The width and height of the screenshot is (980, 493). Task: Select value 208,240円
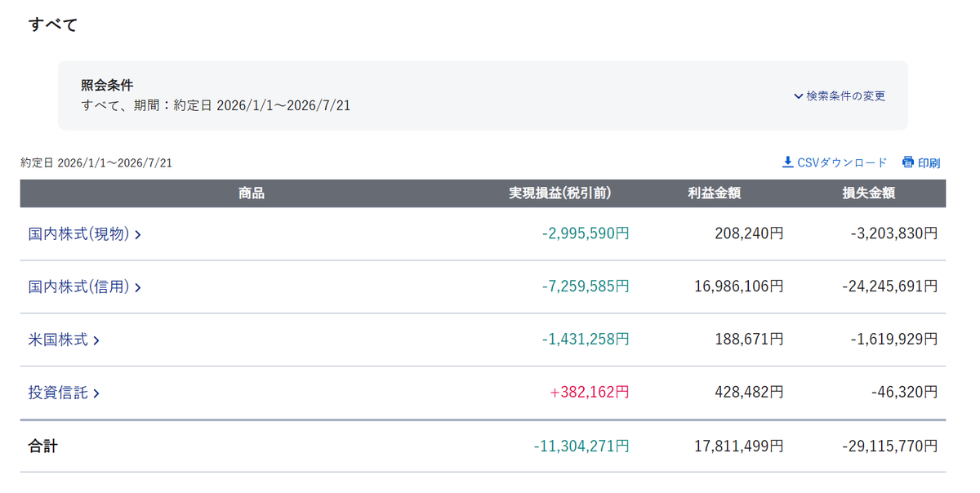pyautogui.click(x=749, y=233)
